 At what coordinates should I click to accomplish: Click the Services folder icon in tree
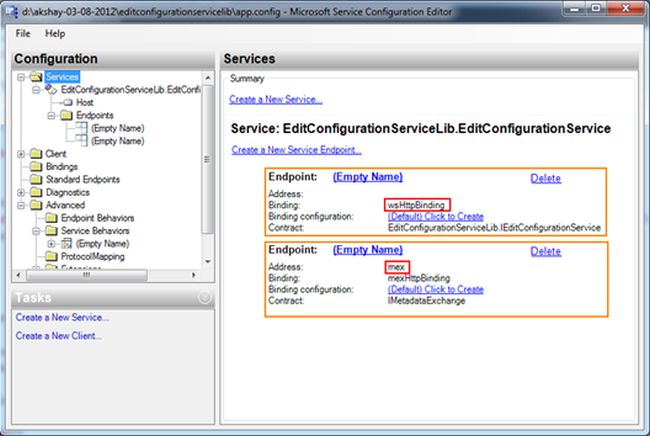(36, 77)
